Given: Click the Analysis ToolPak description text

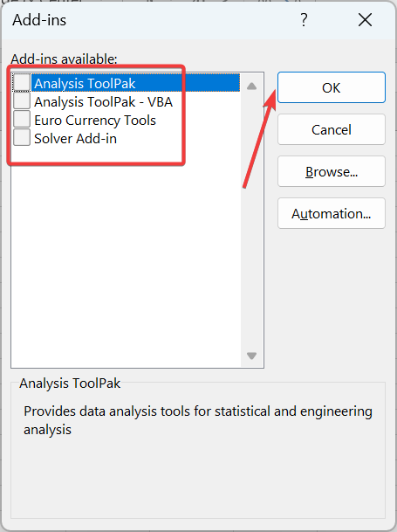Looking at the screenshot, I should tap(198, 420).
